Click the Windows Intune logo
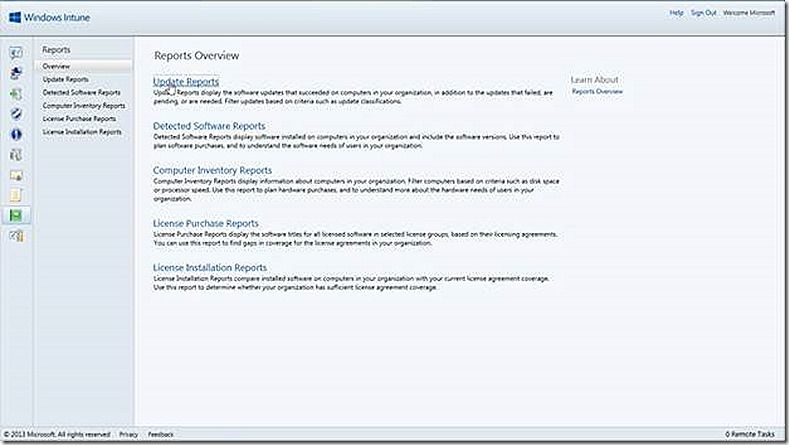Image resolution: width=789 pixels, height=445 pixels. coord(49,18)
